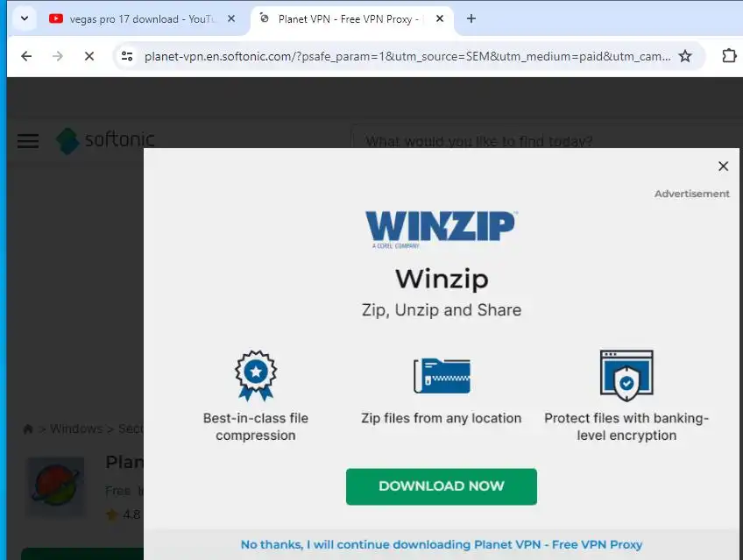Go back to the previous page
743x560 pixels.
coord(26,56)
